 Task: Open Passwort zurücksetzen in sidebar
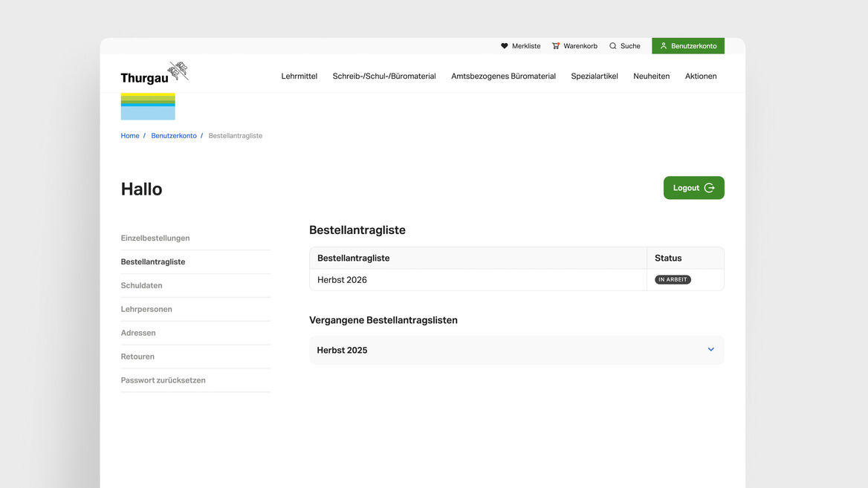click(163, 380)
